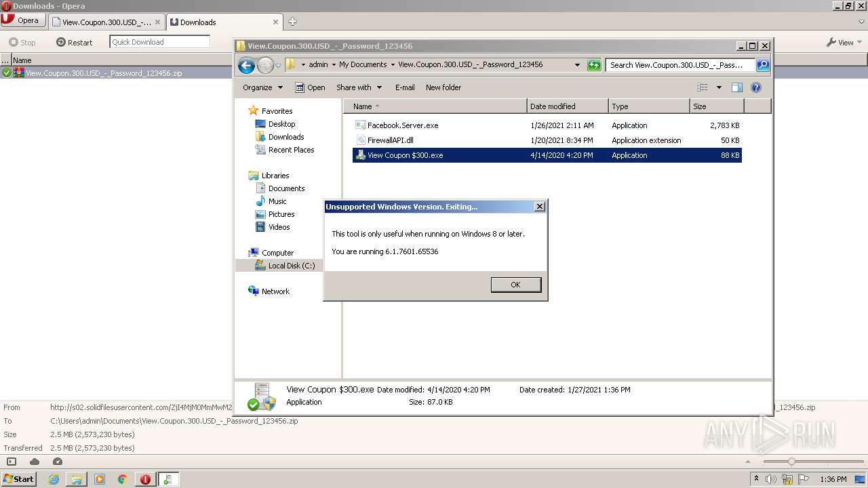
Task: Select FirewallAPI.dll file icon
Action: 361,140
